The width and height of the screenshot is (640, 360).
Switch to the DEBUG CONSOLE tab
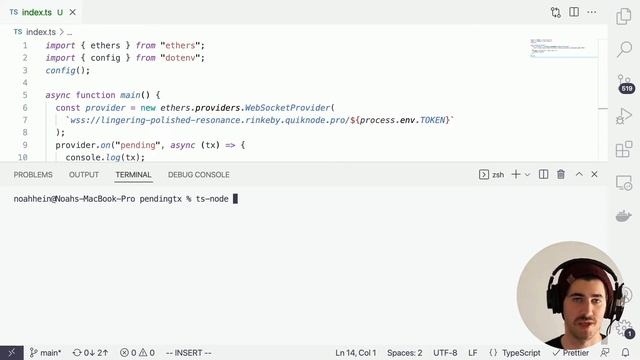[x=198, y=175]
